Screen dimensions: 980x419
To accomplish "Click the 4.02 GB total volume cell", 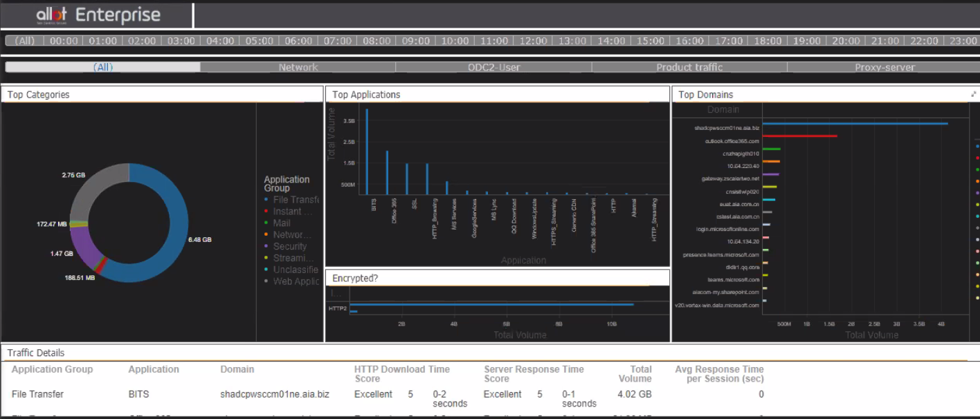I will pyautogui.click(x=635, y=394).
